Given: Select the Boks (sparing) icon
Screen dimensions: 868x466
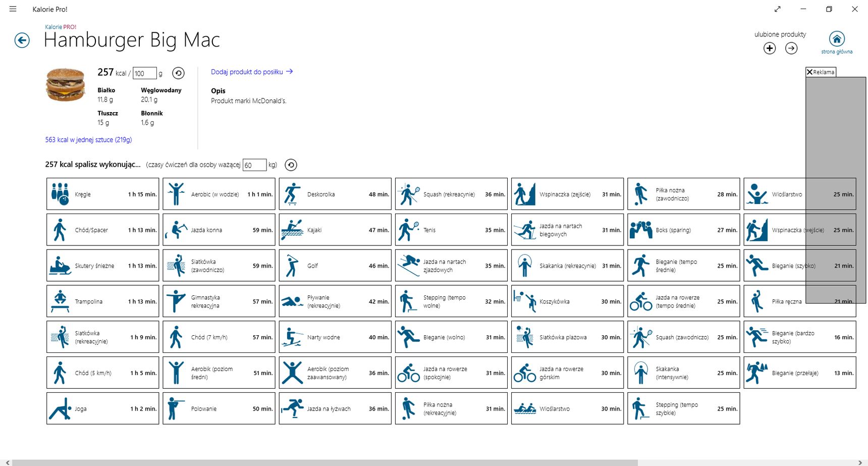Looking at the screenshot, I should tap(641, 230).
